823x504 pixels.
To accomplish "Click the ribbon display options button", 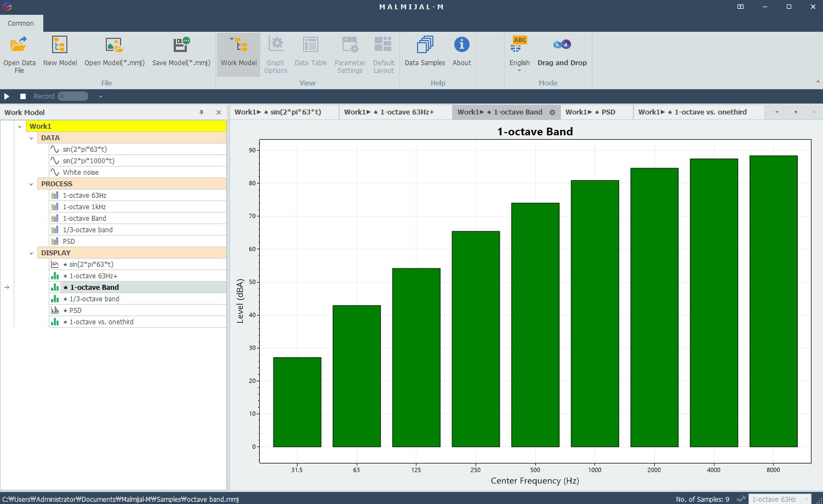I will pos(740,7).
